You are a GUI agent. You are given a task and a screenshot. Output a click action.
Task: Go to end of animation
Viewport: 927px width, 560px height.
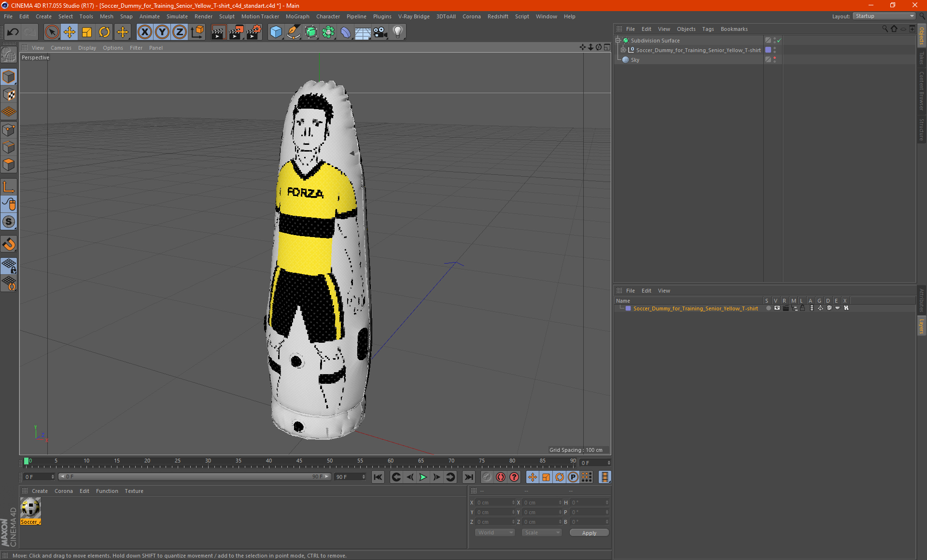coord(468,477)
